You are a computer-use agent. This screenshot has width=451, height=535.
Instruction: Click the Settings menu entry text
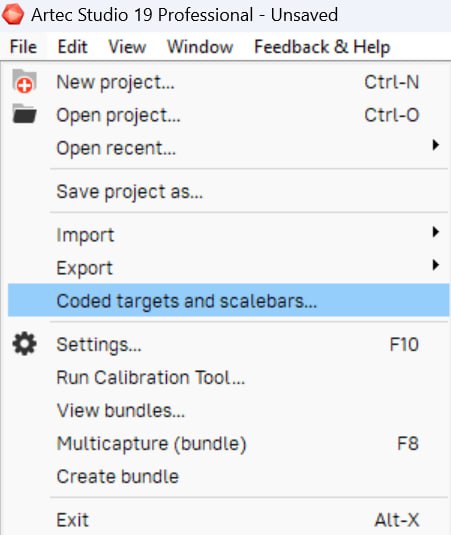point(99,345)
